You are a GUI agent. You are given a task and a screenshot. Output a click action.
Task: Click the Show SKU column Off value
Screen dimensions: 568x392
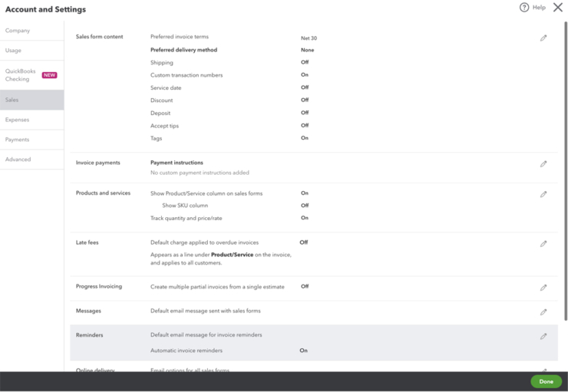305,206
